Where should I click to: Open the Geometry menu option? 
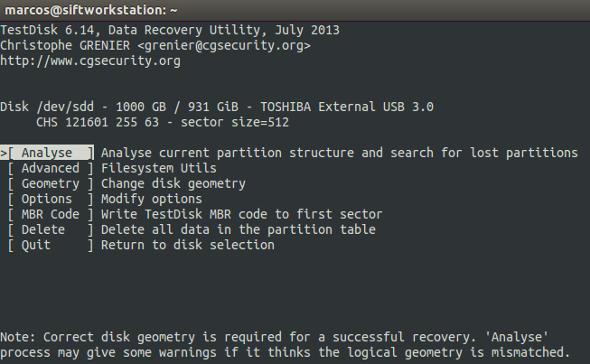pos(50,183)
